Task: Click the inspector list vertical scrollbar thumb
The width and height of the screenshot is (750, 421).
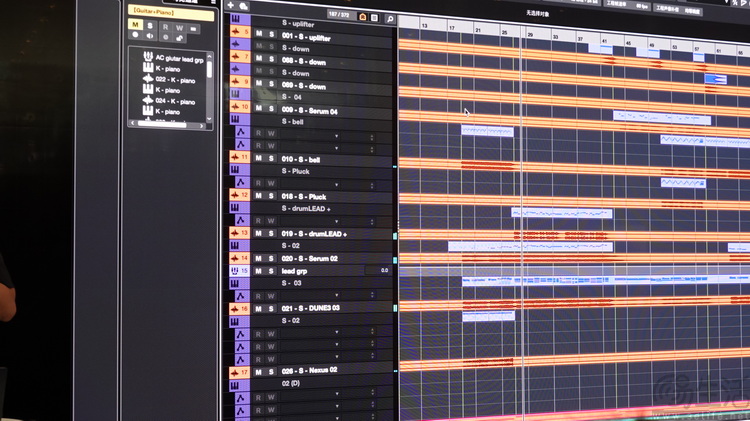Action: (209, 69)
